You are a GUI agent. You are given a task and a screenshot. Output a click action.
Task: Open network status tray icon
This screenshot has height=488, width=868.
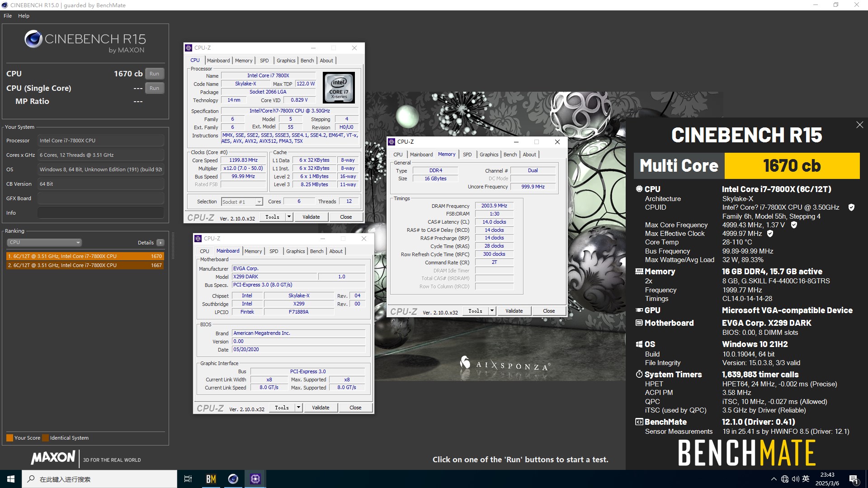tap(785, 479)
